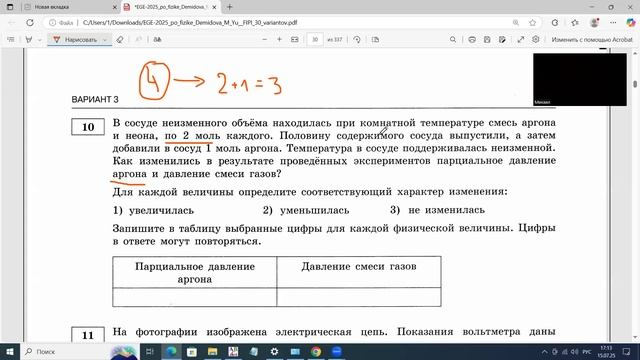This screenshot has height=360, width=640.
Task: Open Windows Settings gear on taskbar
Action: [x=274, y=351]
